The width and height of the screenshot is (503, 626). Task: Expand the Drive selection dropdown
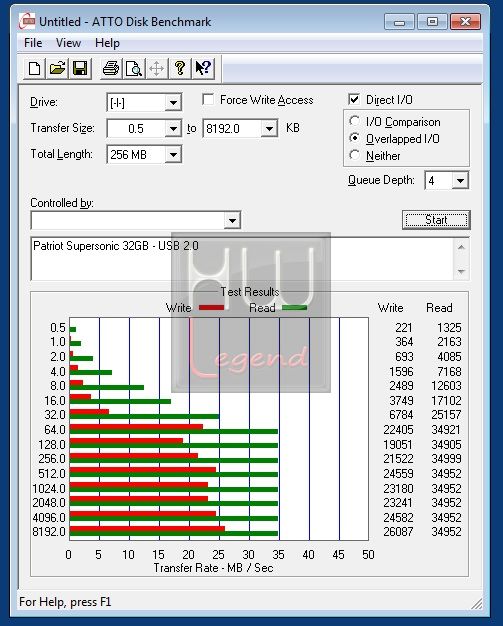(173, 103)
